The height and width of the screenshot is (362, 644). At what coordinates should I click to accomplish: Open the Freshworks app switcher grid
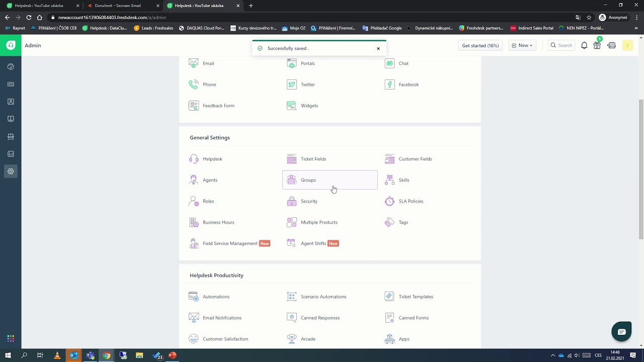pyautogui.click(x=11, y=338)
